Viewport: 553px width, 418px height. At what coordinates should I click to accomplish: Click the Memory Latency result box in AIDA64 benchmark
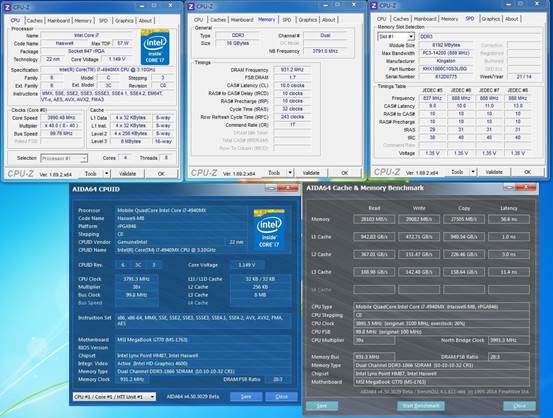click(509, 219)
